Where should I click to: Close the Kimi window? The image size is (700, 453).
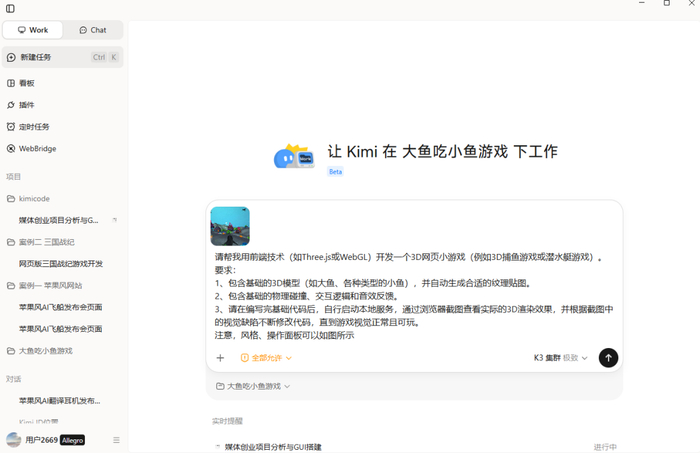[692, 3]
